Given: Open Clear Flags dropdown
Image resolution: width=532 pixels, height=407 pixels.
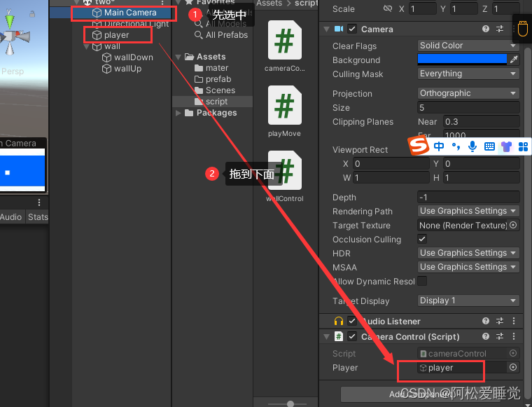Looking at the screenshot, I should coord(468,46).
